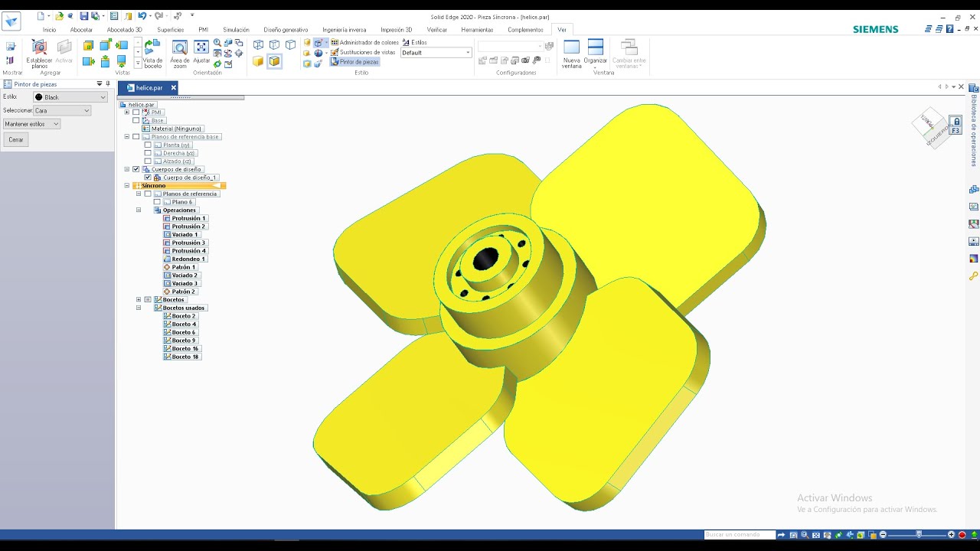Close the helice.par document tab

174,88
